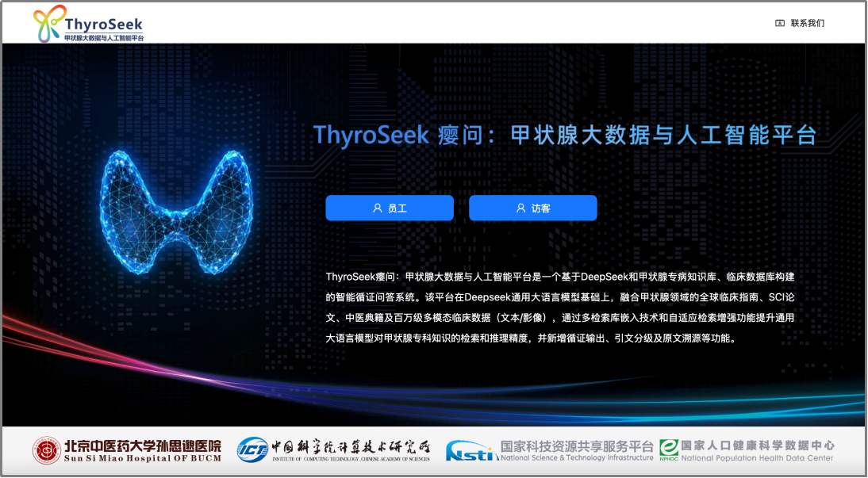The width and height of the screenshot is (868, 478).
Task: Click the 国家人口健康科学数据中心 footer text
Action: tap(758, 446)
